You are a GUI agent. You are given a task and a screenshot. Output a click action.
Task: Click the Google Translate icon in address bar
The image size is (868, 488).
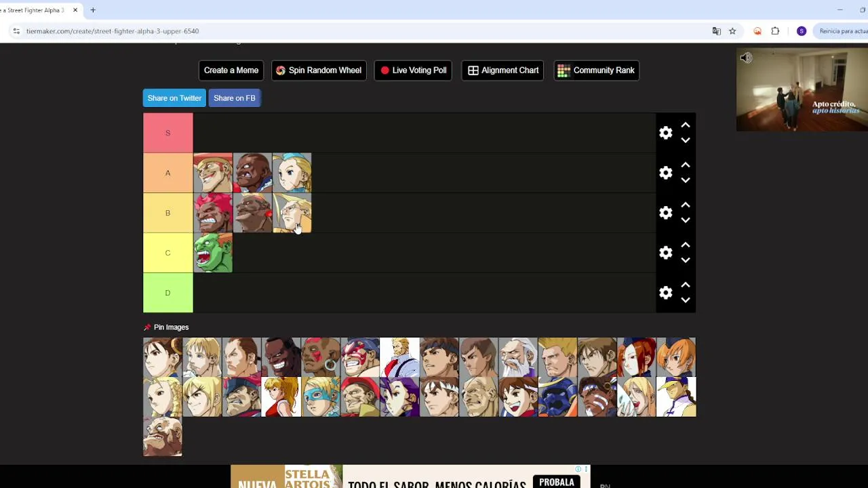pos(717,31)
